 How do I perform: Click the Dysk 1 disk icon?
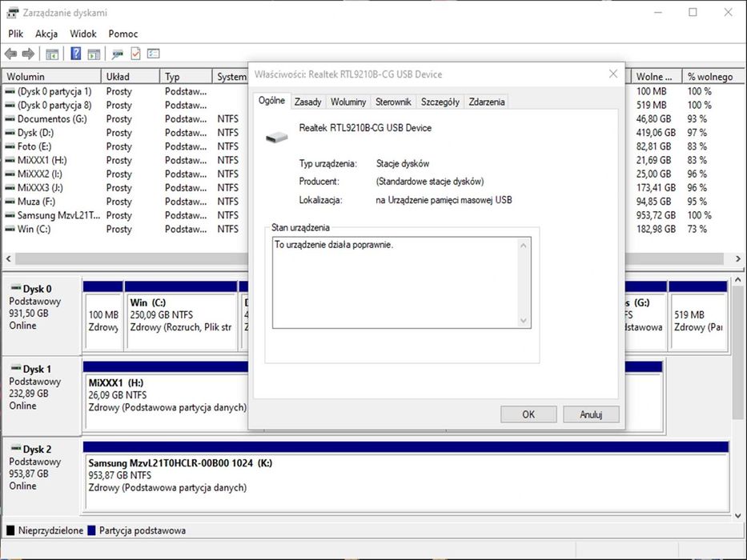point(16,368)
